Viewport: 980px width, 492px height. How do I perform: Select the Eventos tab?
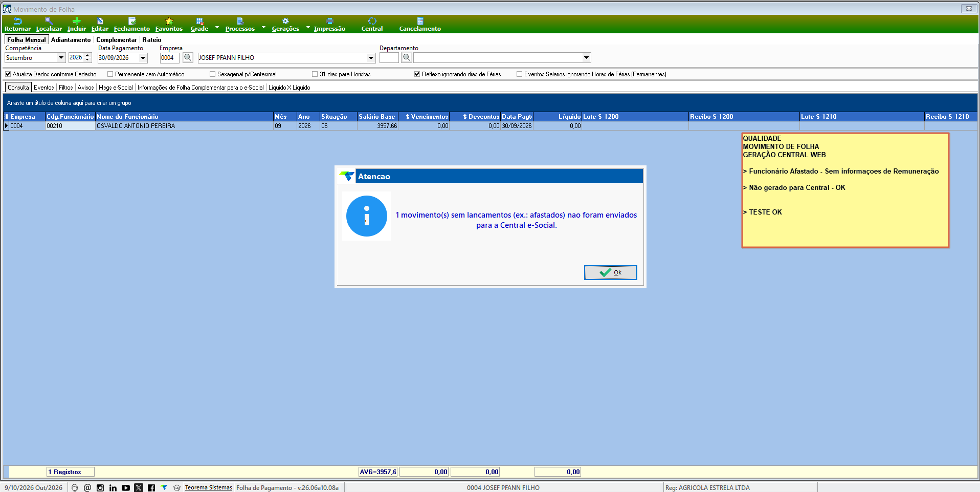44,88
